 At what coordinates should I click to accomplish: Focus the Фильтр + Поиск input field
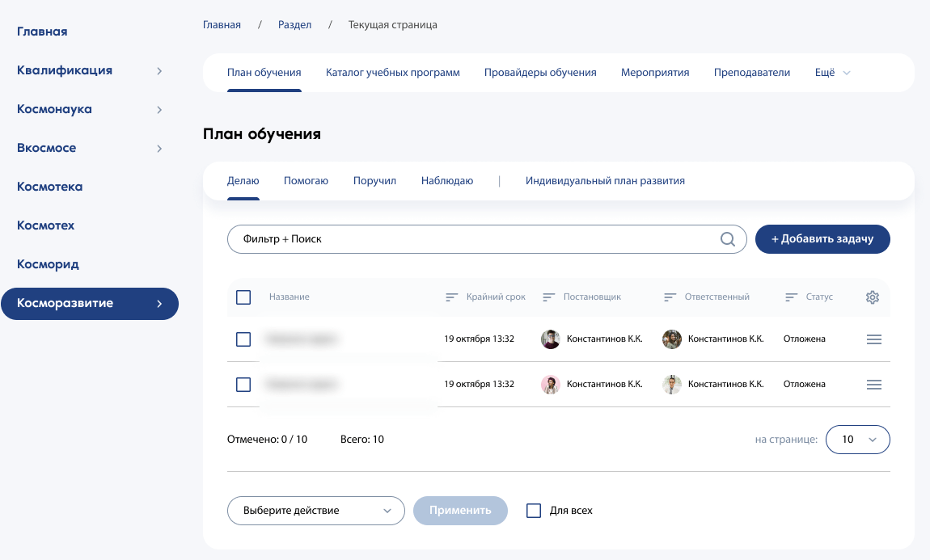tap(487, 239)
